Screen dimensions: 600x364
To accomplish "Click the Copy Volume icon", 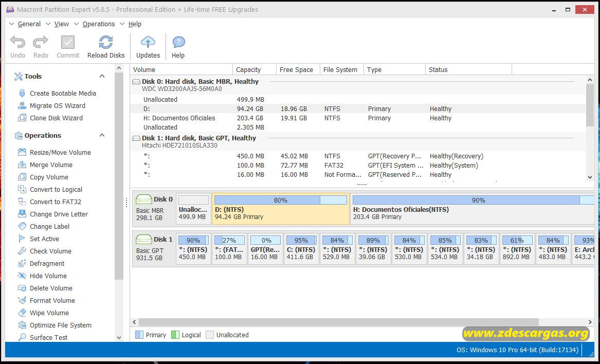I will coord(22,177).
